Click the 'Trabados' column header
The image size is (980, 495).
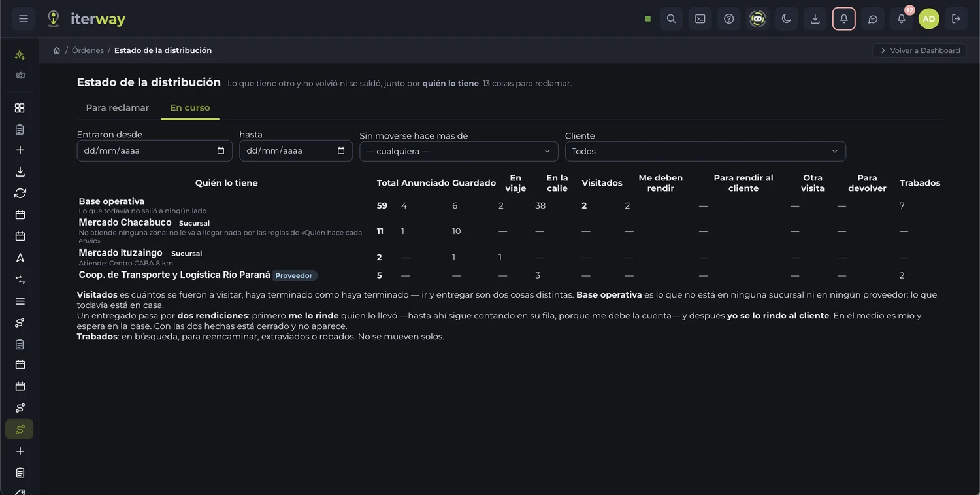pos(920,183)
